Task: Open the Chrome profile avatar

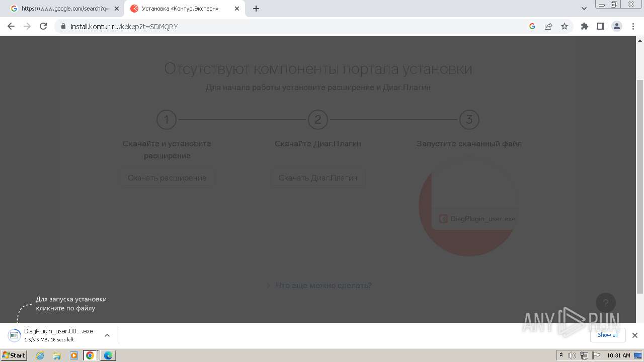Action: pyautogui.click(x=617, y=26)
